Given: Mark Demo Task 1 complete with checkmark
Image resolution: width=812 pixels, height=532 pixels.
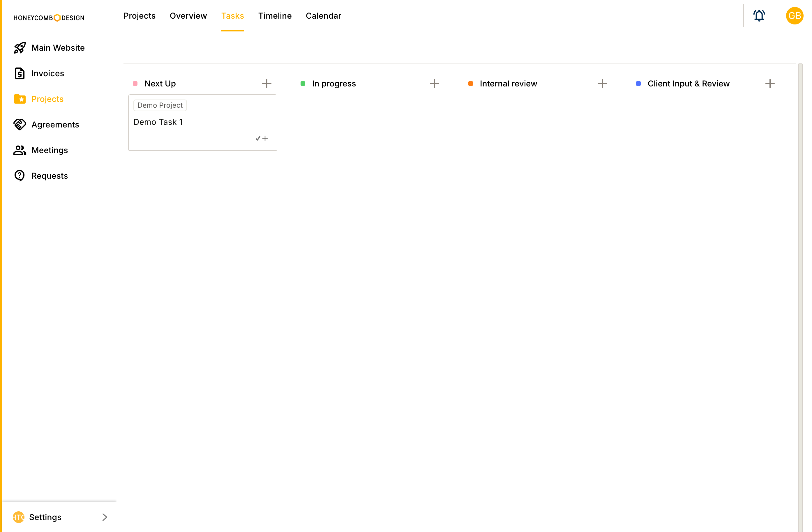Looking at the screenshot, I should click(258, 138).
